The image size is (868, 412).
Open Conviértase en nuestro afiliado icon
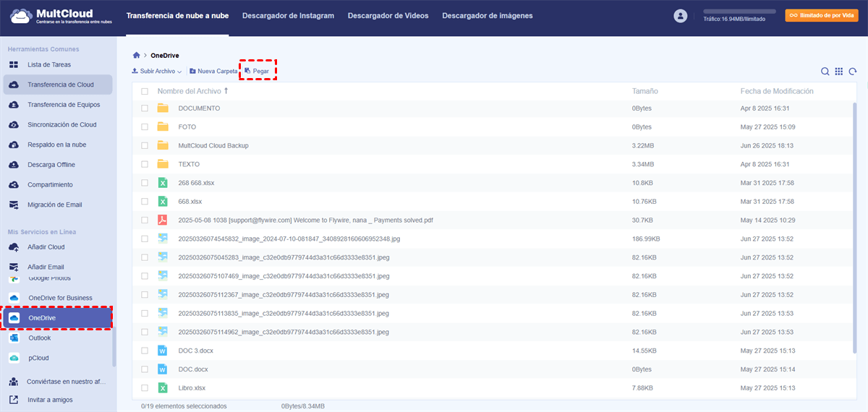click(x=14, y=382)
